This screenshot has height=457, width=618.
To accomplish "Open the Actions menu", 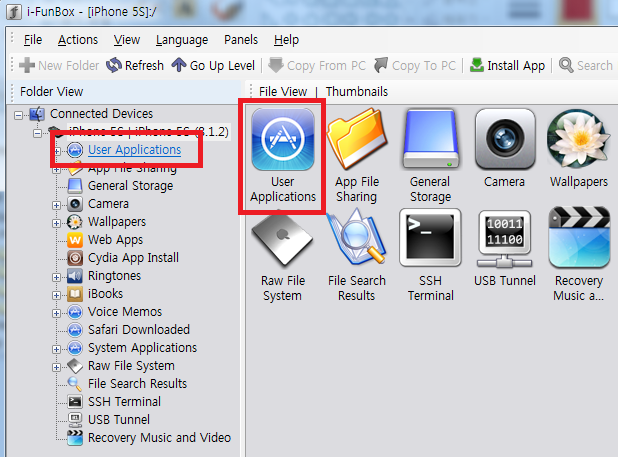I will coord(78,40).
